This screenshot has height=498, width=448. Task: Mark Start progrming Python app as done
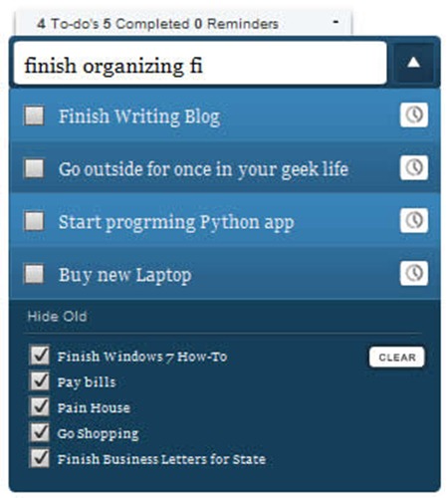point(34,221)
